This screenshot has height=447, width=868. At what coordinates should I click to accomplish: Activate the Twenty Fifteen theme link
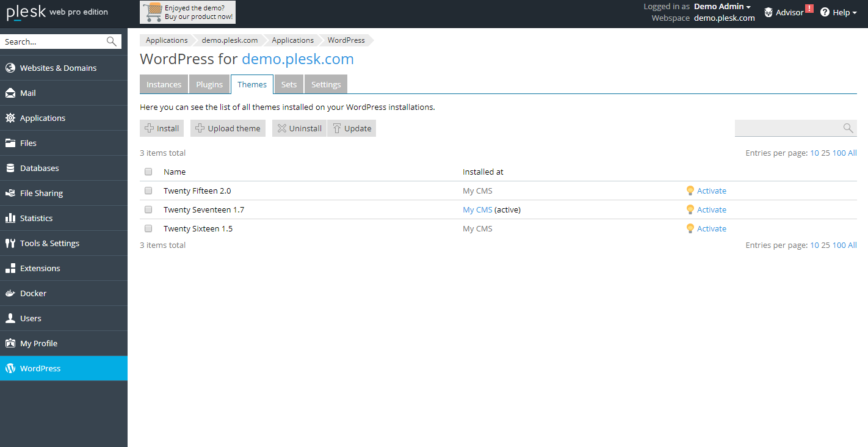tap(712, 191)
